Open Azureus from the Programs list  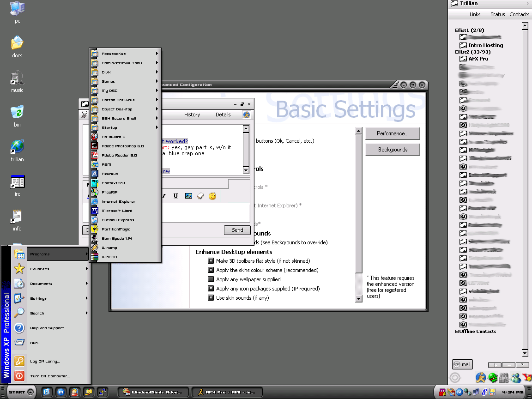[109, 174]
